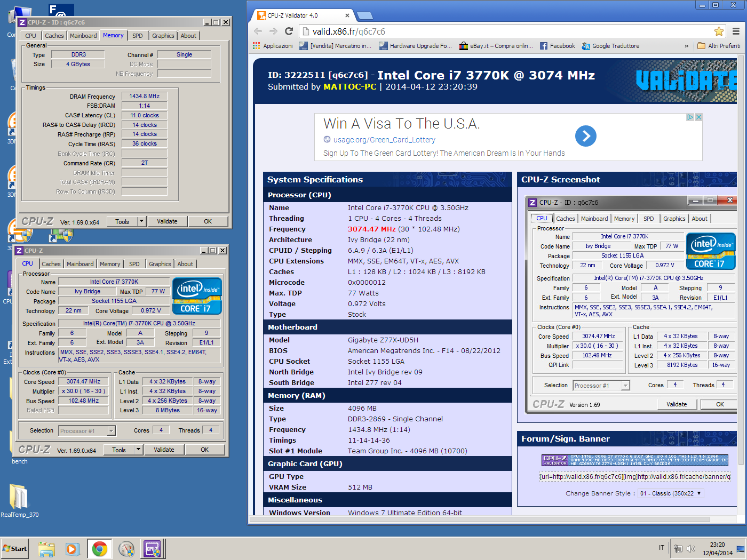Screen dimensions: 747x560
Task: Open the Altri Preferiti bookmarks folder
Action: [x=719, y=46]
